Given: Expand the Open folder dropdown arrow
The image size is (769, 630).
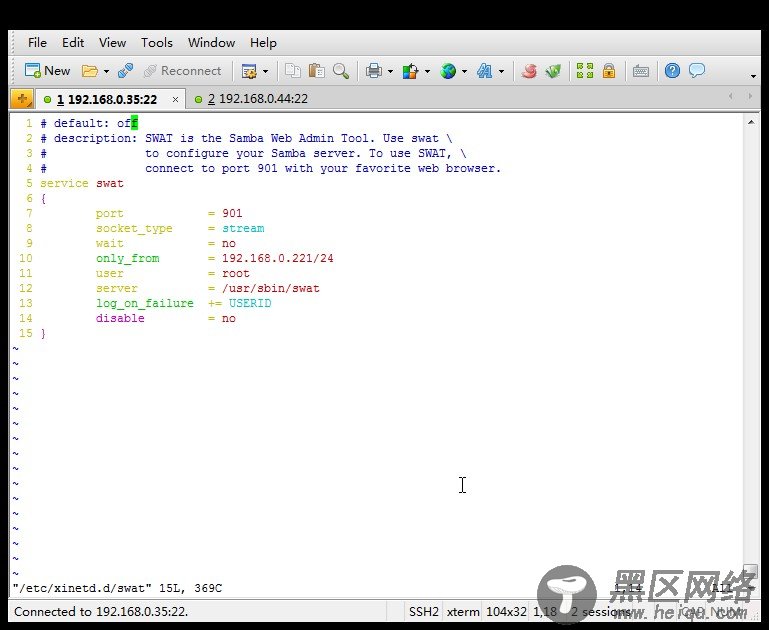Looking at the screenshot, I should pos(106,72).
